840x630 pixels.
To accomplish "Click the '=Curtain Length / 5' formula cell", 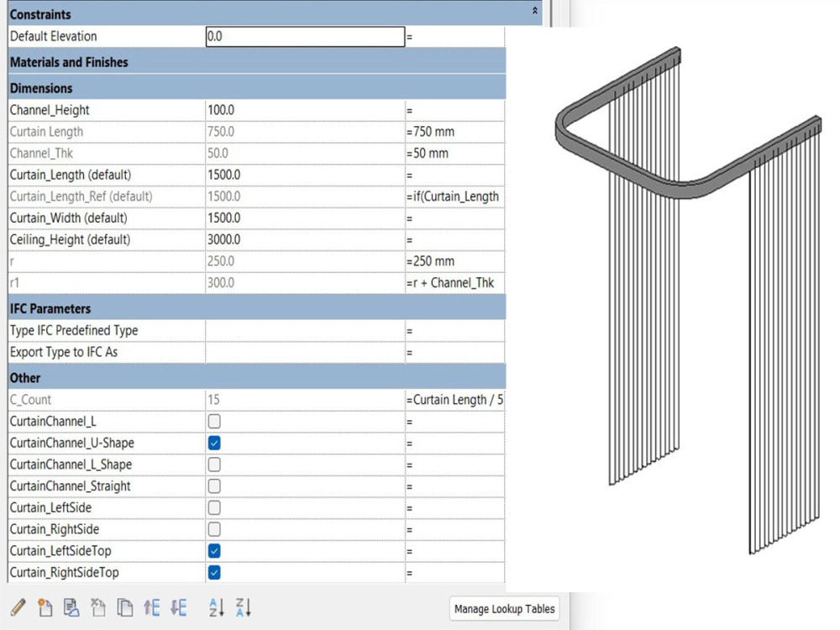I will tap(454, 400).
